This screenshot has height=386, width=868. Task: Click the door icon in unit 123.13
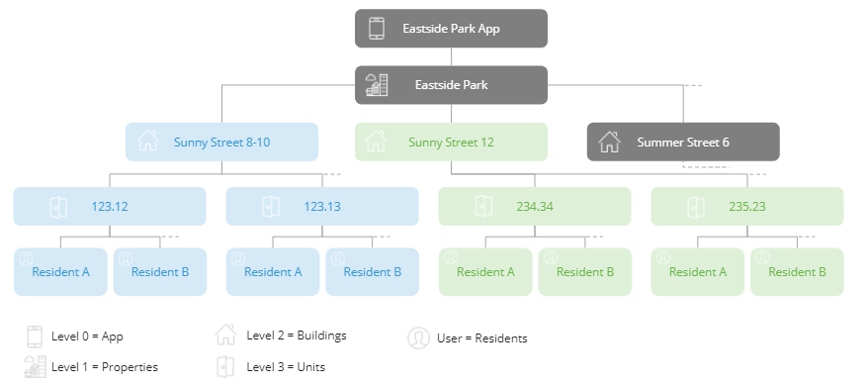tap(271, 207)
